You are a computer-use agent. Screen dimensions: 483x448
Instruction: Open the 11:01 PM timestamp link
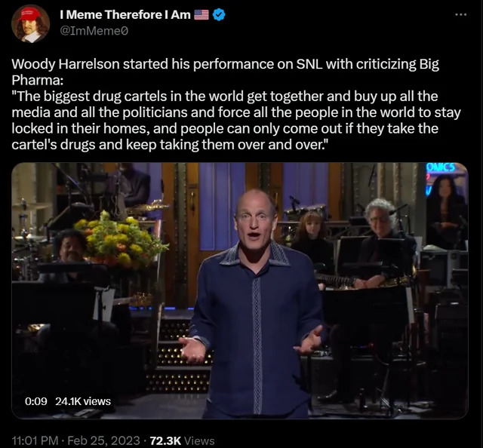[35, 440]
